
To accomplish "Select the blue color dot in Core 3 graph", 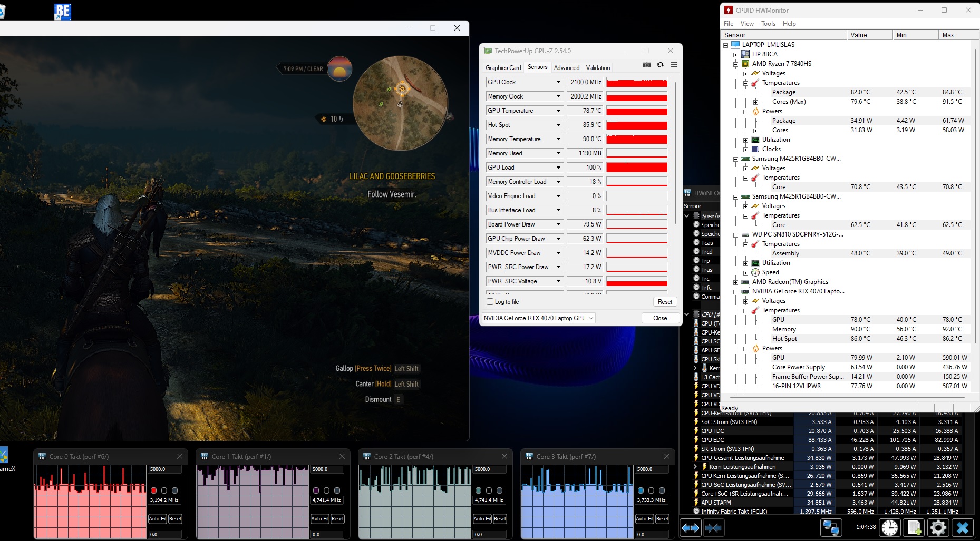I will point(641,490).
